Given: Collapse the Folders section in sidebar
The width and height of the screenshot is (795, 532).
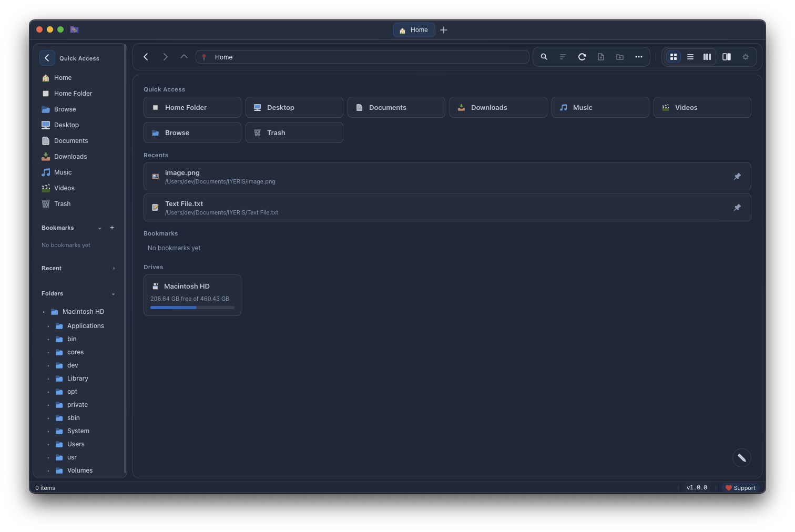Looking at the screenshot, I should tap(113, 294).
